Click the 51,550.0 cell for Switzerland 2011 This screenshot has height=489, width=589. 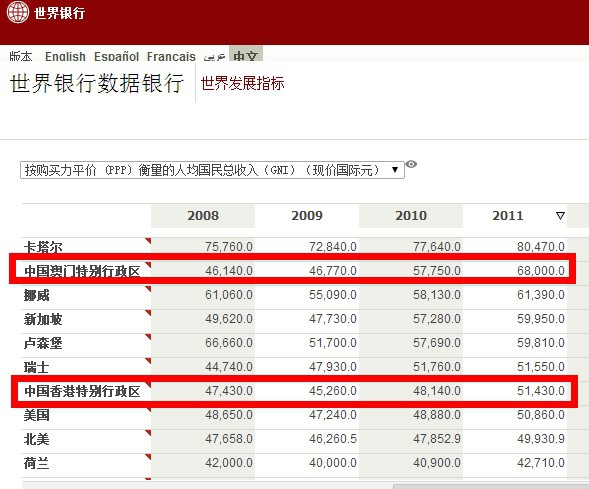(x=541, y=367)
